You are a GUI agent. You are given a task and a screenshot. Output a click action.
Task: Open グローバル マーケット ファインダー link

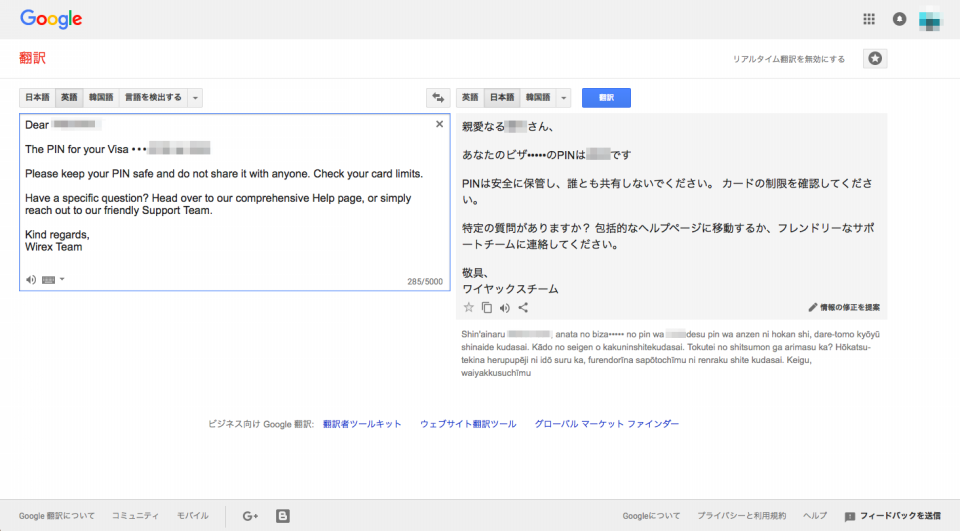pyautogui.click(x=606, y=424)
